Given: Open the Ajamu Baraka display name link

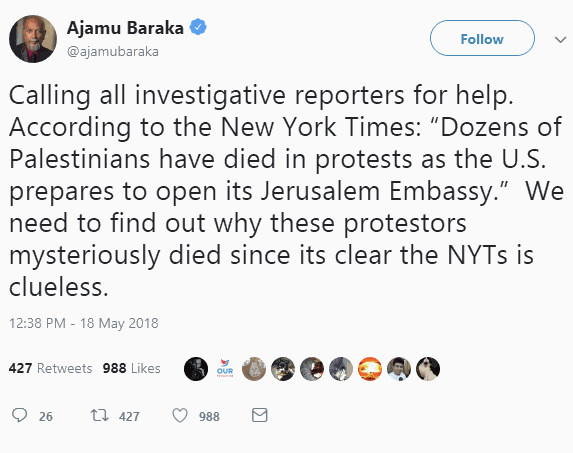Looking at the screenshot, I should point(125,28).
